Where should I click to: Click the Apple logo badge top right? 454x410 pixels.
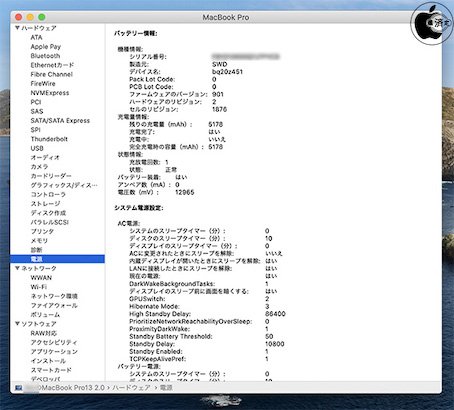pos(431,23)
